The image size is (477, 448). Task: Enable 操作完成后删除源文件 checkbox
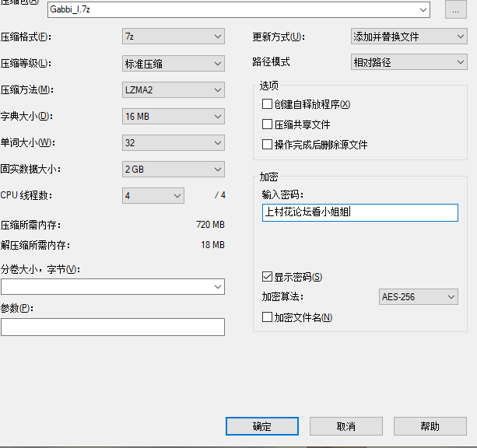(x=268, y=145)
